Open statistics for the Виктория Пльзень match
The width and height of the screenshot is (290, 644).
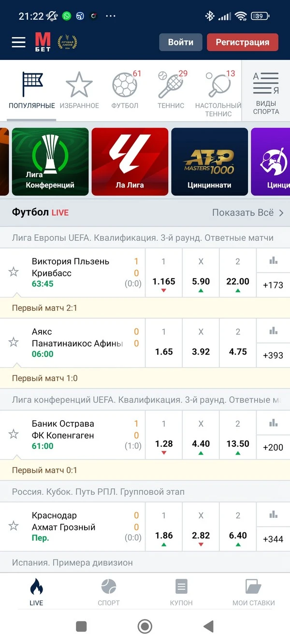point(273,261)
